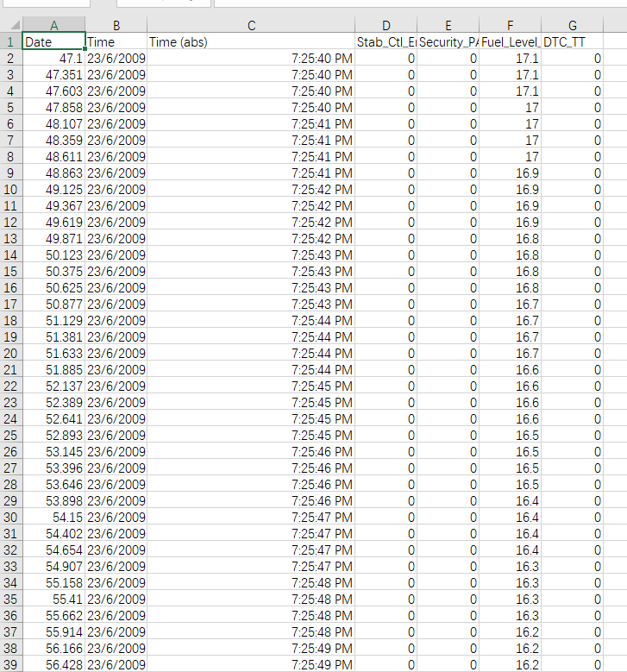
Task: Click cell with value 47.1
Action: tap(53, 59)
